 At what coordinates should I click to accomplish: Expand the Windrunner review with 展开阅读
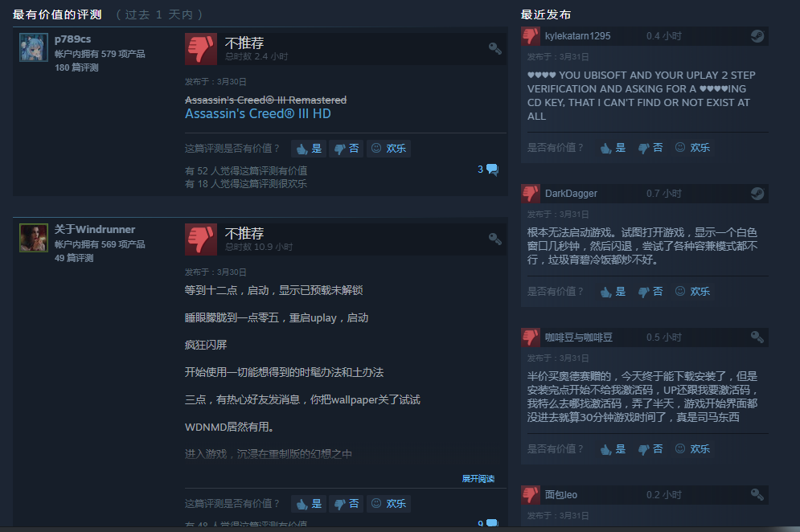(x=478, y=478)
